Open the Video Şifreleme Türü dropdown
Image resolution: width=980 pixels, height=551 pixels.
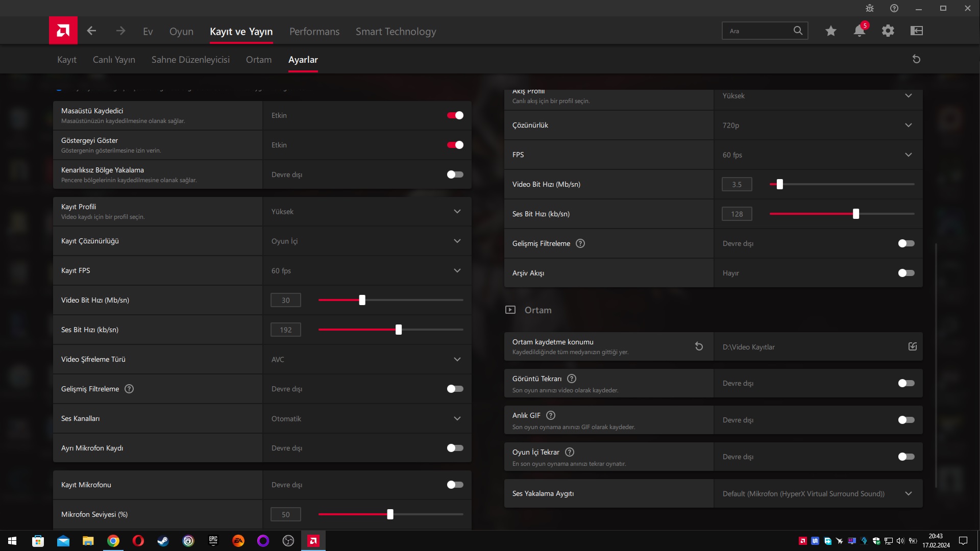(x=457, y=359)
